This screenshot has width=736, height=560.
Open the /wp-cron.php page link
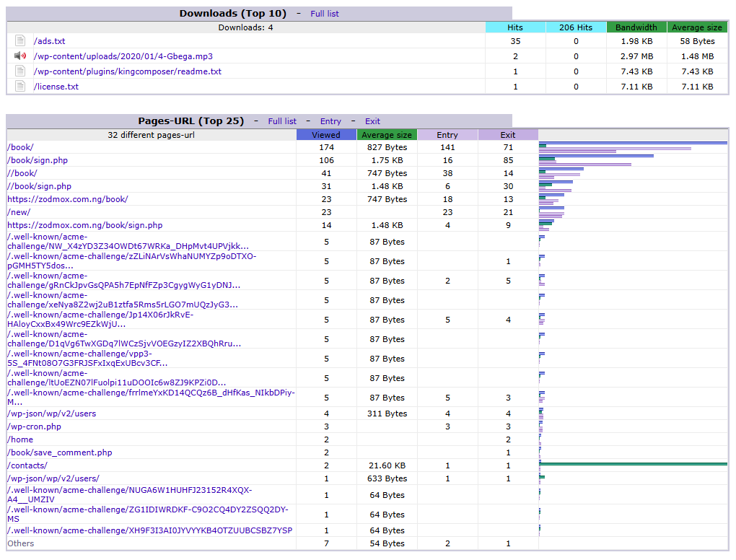(34, 426)
